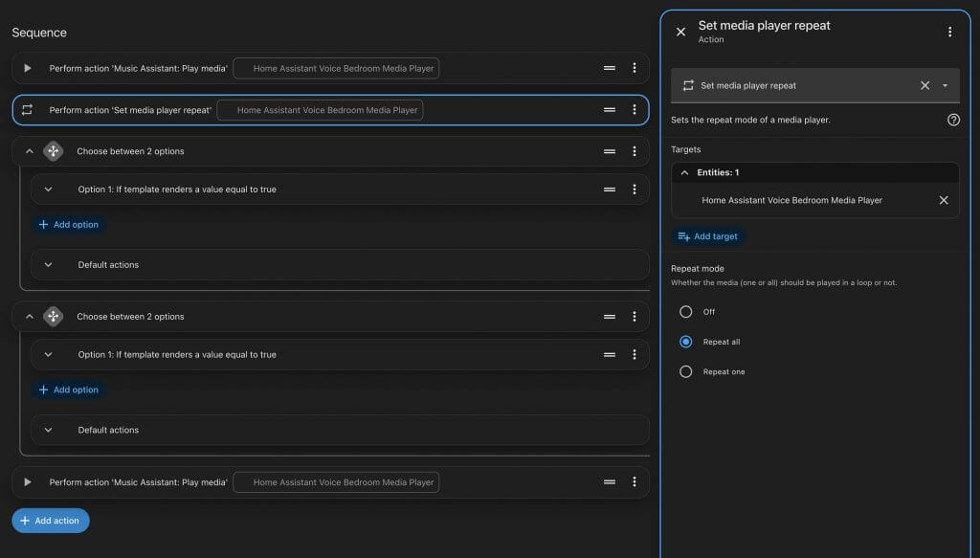This screenshot has height=558, width=980.
Task: Collapse the first Choose between 2 options block
Action: [30, 151]
